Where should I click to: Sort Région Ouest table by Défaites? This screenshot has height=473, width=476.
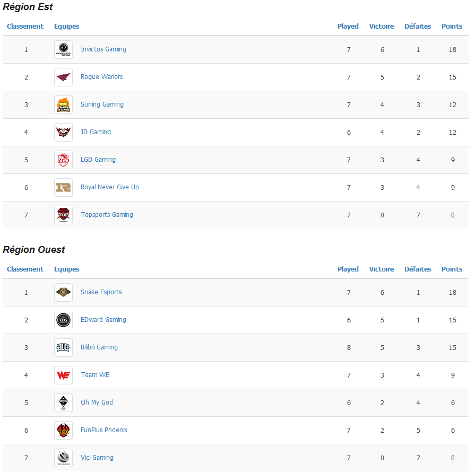418,269
